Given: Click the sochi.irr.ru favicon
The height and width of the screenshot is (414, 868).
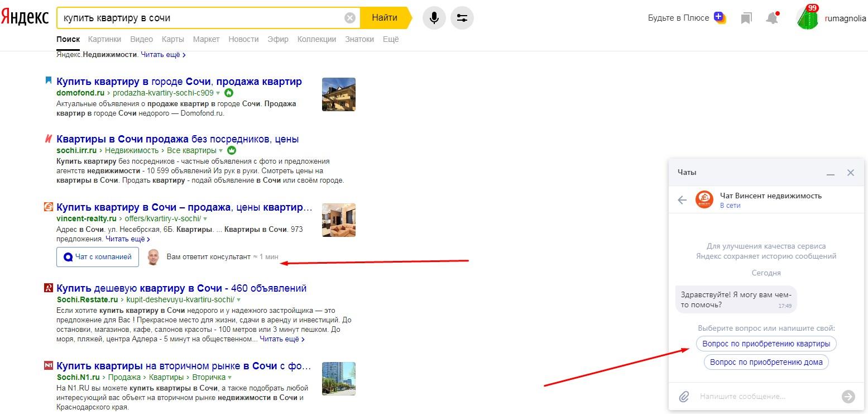Looking at the screenshot, I should click(x=49, y=139).
